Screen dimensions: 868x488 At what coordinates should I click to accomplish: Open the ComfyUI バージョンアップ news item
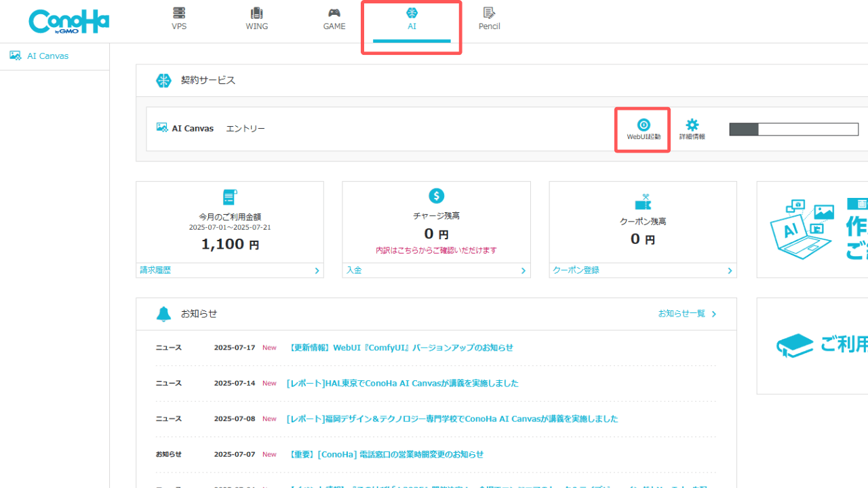(x=400, y=348)
